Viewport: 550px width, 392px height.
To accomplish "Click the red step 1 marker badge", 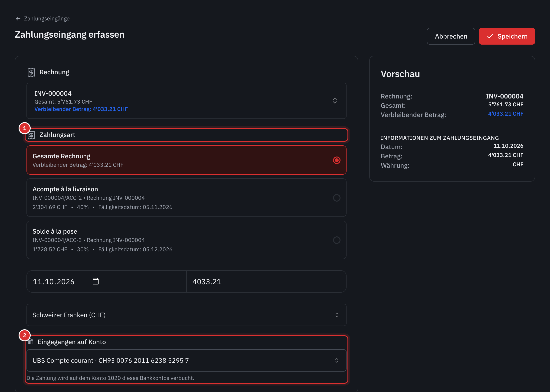I will [x=25, y=128].
